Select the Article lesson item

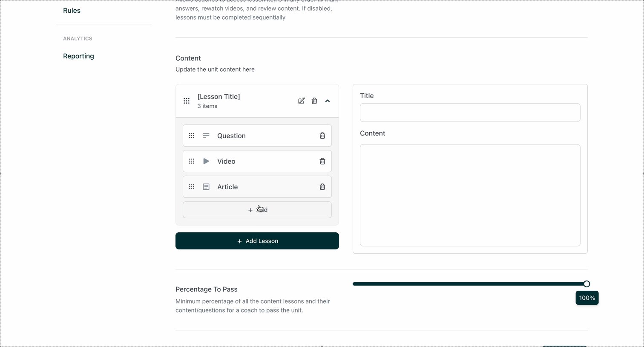click(x=257, y=187)
